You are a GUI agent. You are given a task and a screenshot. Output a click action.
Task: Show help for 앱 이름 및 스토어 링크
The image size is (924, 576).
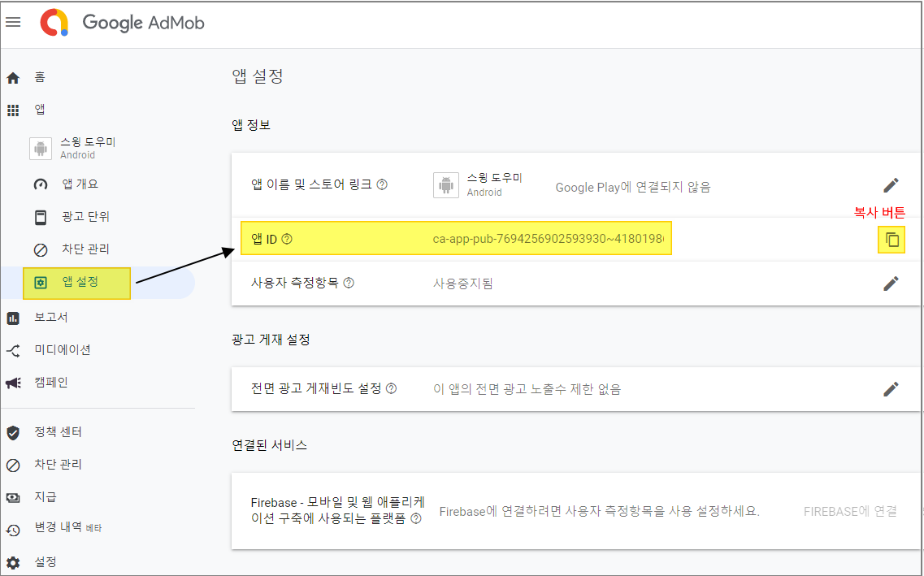382,184
